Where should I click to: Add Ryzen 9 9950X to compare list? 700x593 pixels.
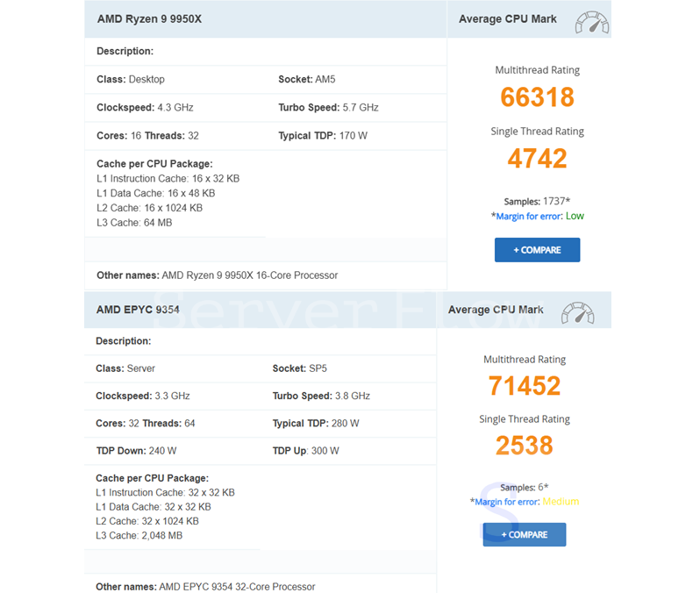[x=537, y=250]
